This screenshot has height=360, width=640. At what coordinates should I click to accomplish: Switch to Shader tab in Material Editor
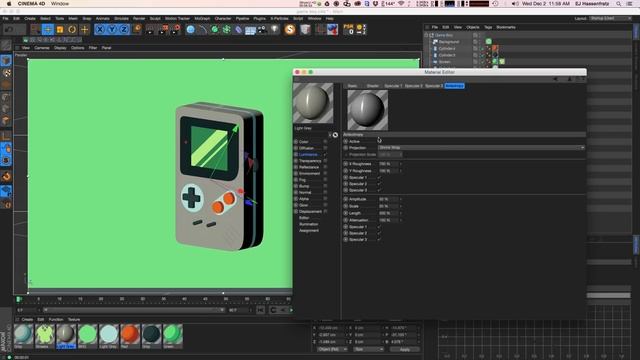[372, 86]
